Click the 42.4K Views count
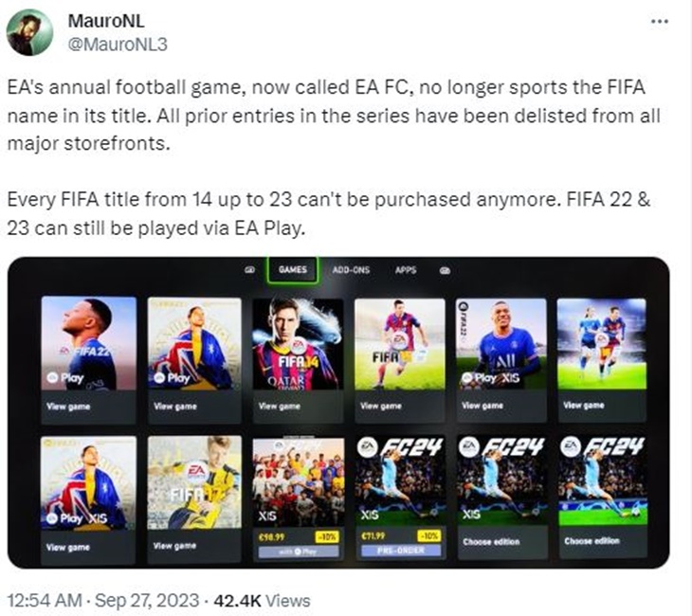The height and width of the screenshot is (616, 692). click(262, 601)
